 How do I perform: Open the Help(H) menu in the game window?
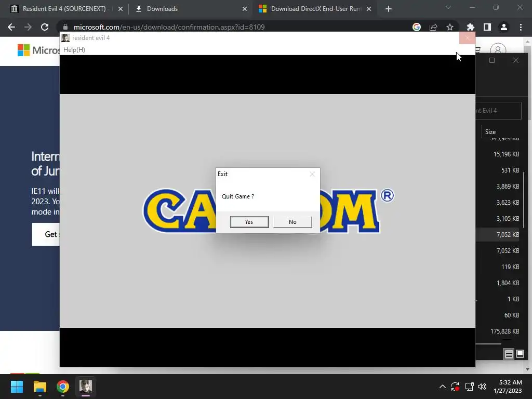(x=74, y=50)
